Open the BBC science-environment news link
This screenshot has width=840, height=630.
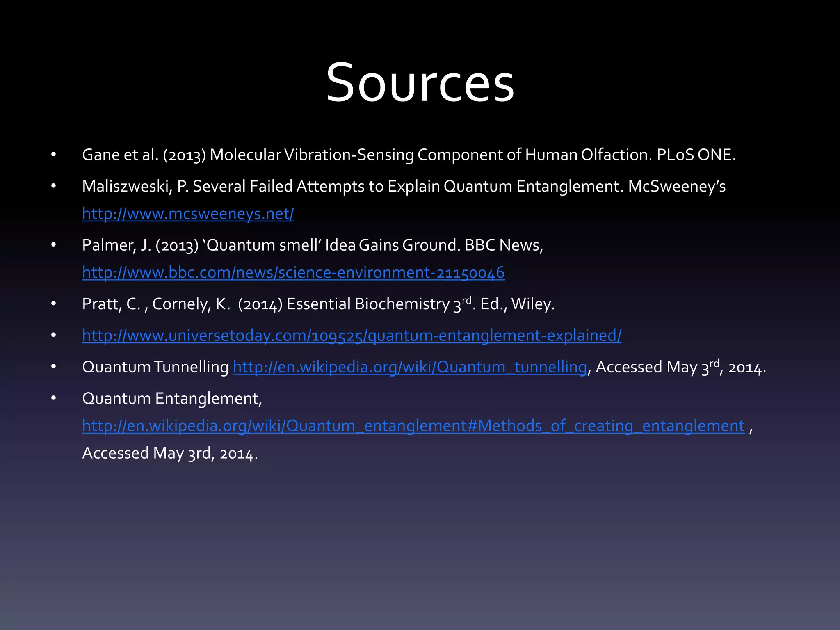(x=293, y=272)
